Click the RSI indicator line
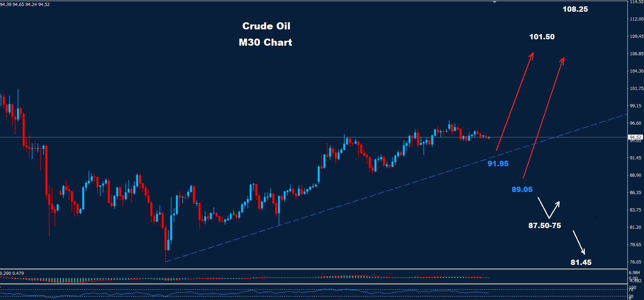644x300 pixels. point(248,292)
